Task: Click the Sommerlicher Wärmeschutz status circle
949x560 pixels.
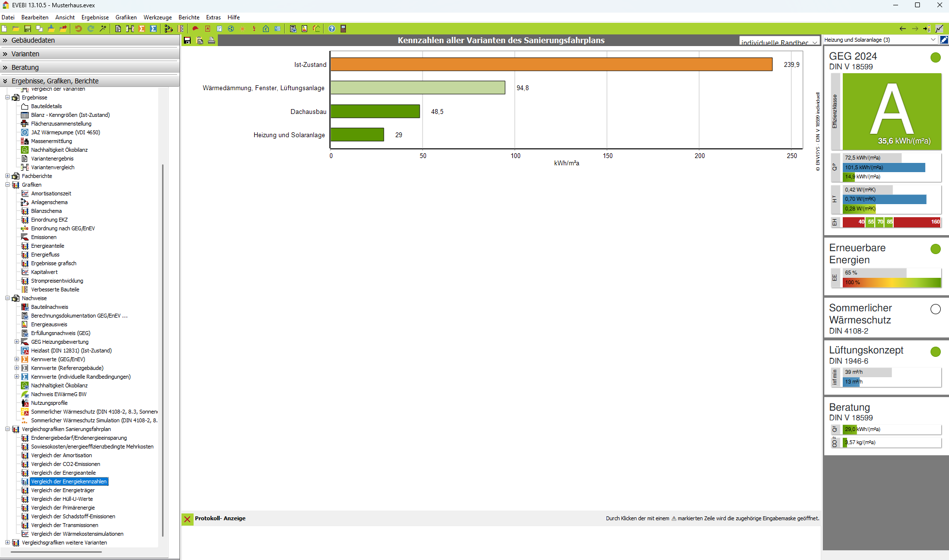Action: click(935, 309)
